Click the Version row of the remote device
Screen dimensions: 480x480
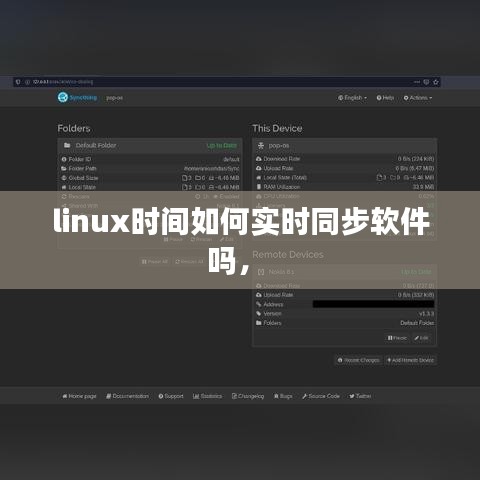pos(345,314)
